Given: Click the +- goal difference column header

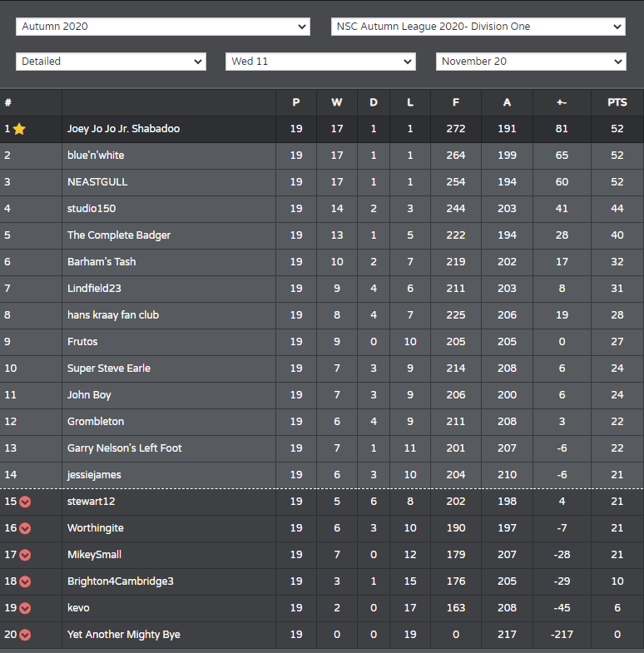Looking at the screenshot, I should (x=562, y=102).
